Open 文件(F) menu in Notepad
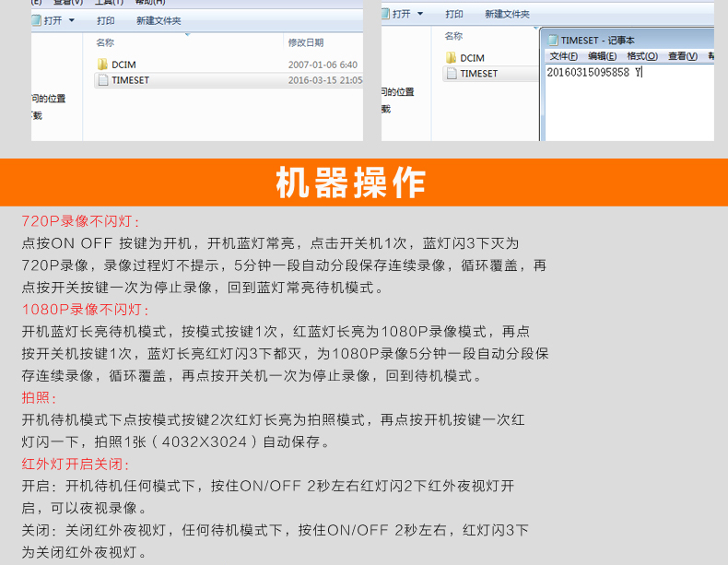The height and width of the screenshot is (565, 728). pos(564,56)
